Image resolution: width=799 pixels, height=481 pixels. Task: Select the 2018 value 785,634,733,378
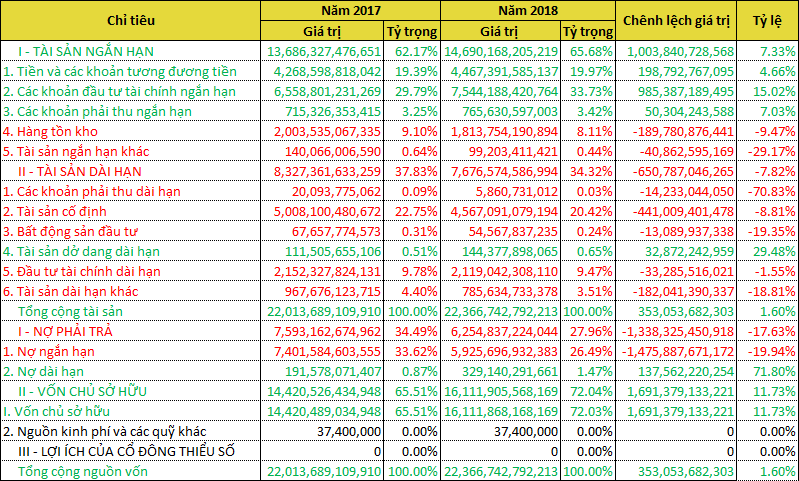[x=511, y=291]
